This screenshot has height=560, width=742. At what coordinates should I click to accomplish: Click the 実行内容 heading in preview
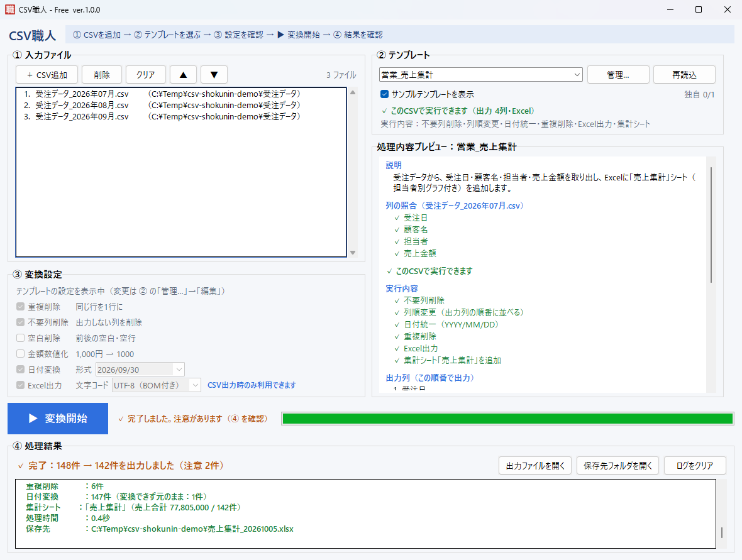[402, 288]
